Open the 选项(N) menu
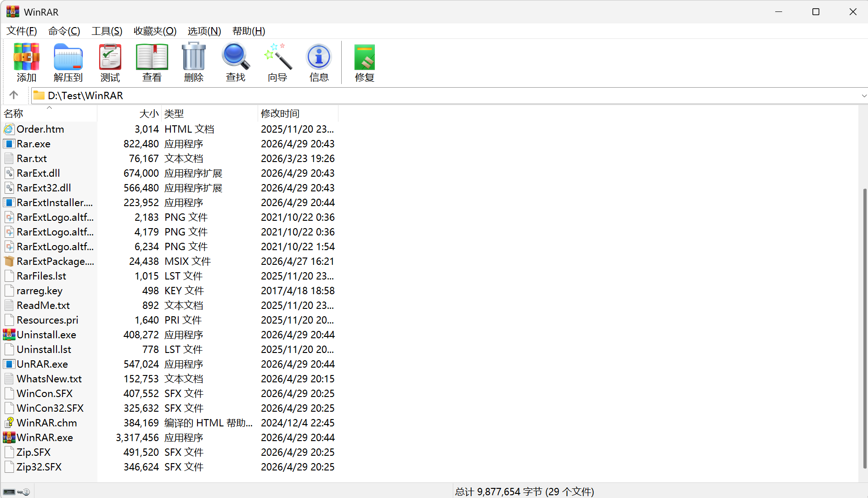Viewport: 868px width, 498px height. [x=204, y=31]
